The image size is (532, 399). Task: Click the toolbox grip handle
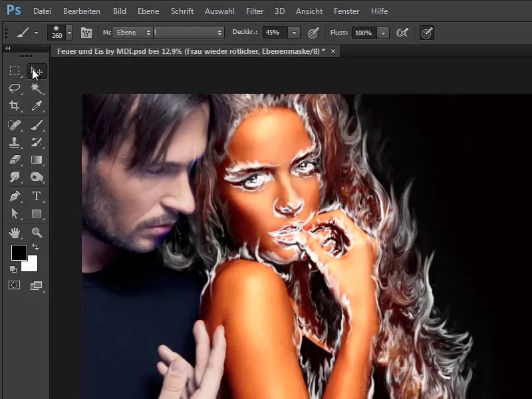coord(25,56)
